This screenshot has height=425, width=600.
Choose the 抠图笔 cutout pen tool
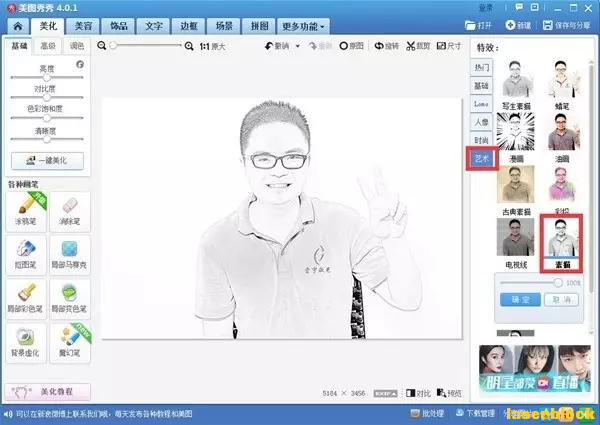coord(26,255)
